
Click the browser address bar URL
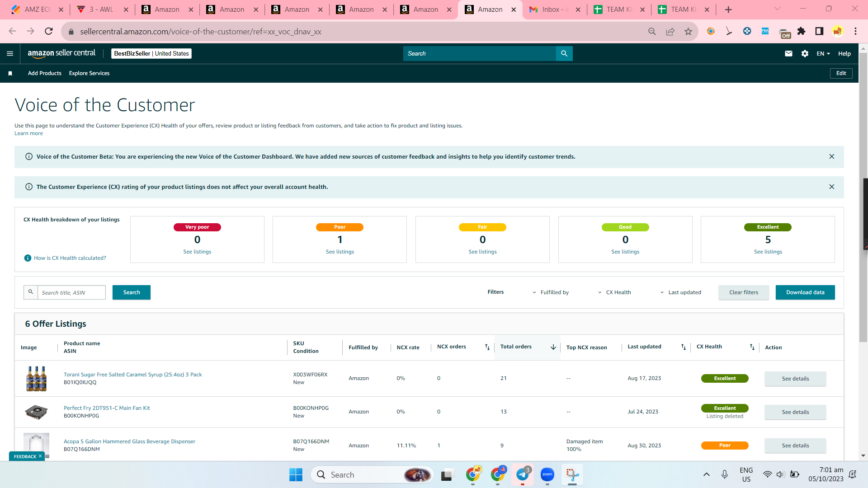[x=201, y=32]
